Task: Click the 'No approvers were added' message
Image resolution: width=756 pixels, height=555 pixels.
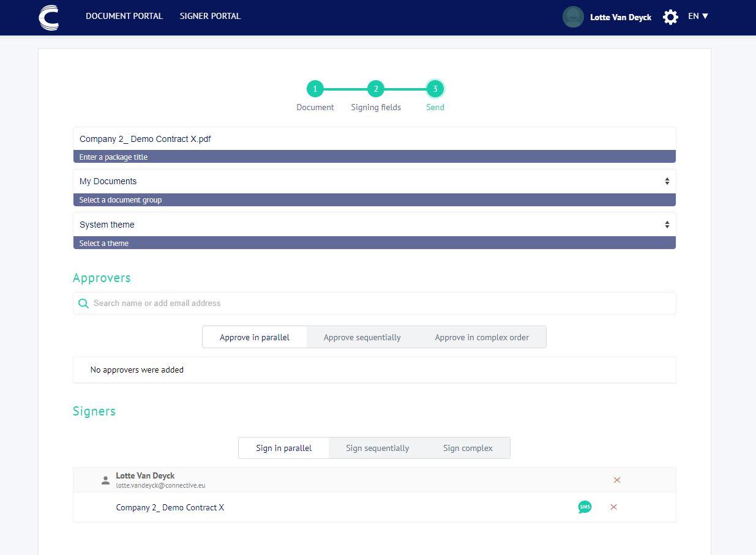Action: pos(137,370)
